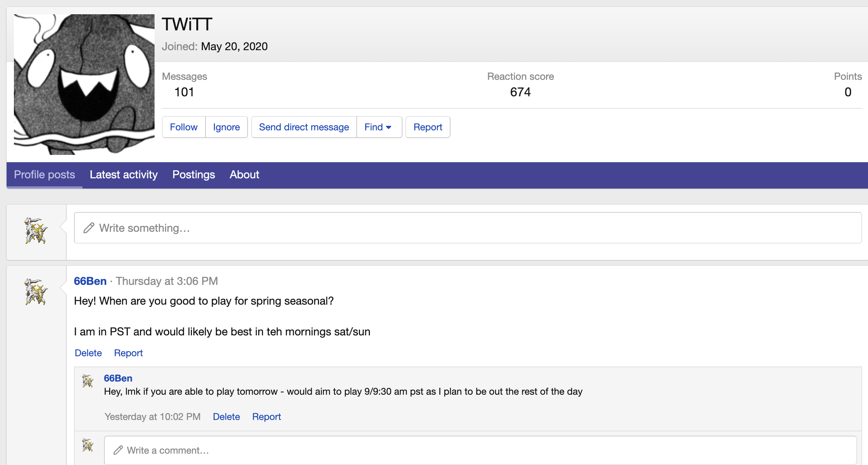Focus the Write a comment input field
This screenshot has width=868, height=465.
click(x=480, y=450)
